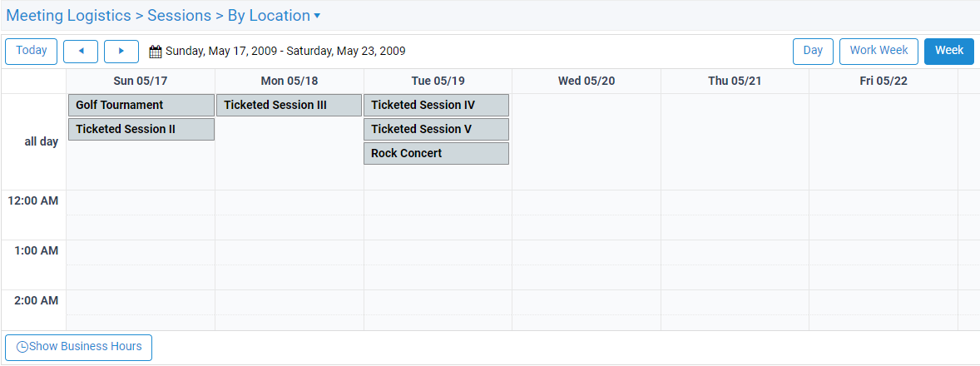Viewport: 980px width, 366px height.
Task: Open the Ticketed Session IV event
Action: [x=436, y=105]
